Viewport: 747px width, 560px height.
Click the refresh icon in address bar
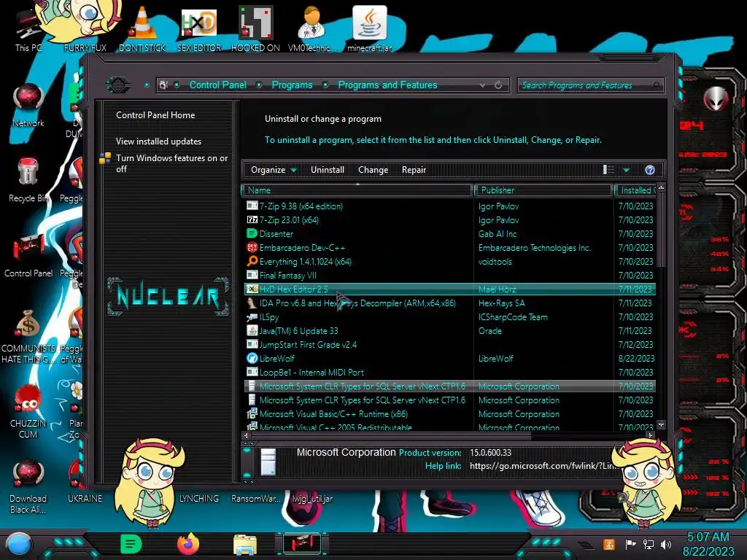coord(498,85)
